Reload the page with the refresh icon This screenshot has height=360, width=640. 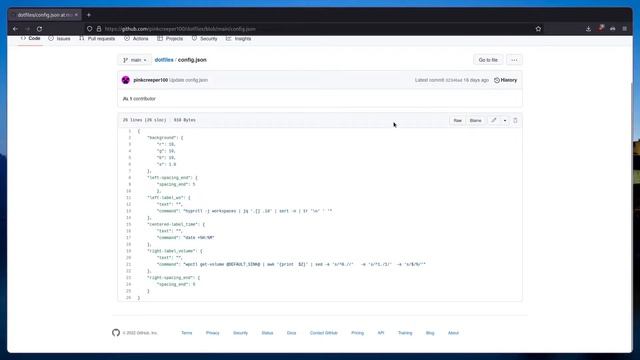[x=39, y=29]
